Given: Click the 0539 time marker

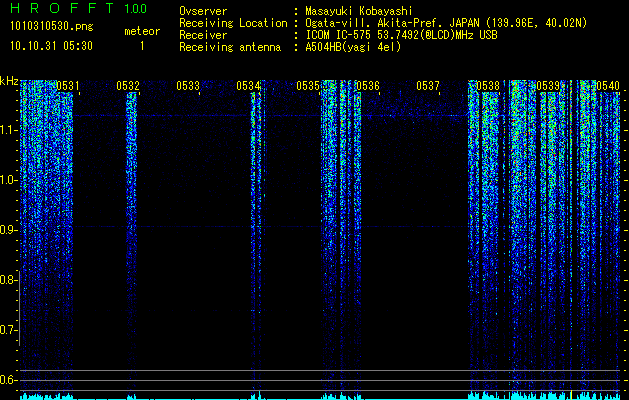Looking at the screenshot, I should pos(548,86).
